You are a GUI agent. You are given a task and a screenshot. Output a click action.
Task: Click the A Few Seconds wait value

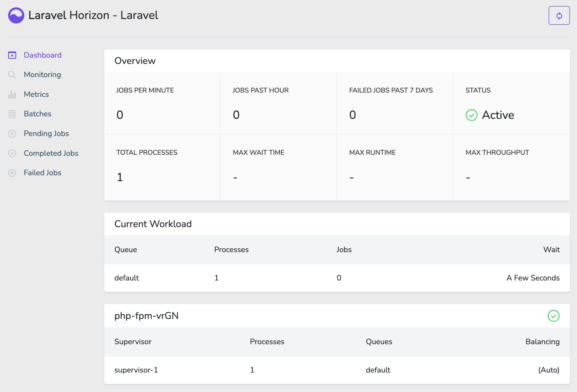[533, 278]
